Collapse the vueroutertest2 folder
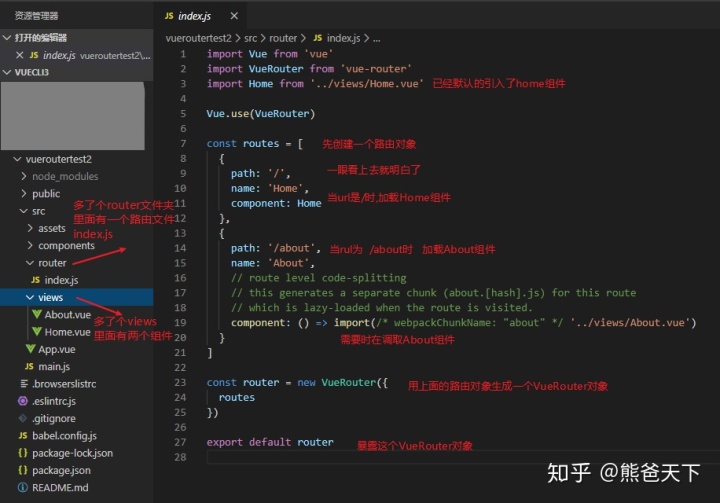The image size is (720, 503). click(x=17, y=159)
